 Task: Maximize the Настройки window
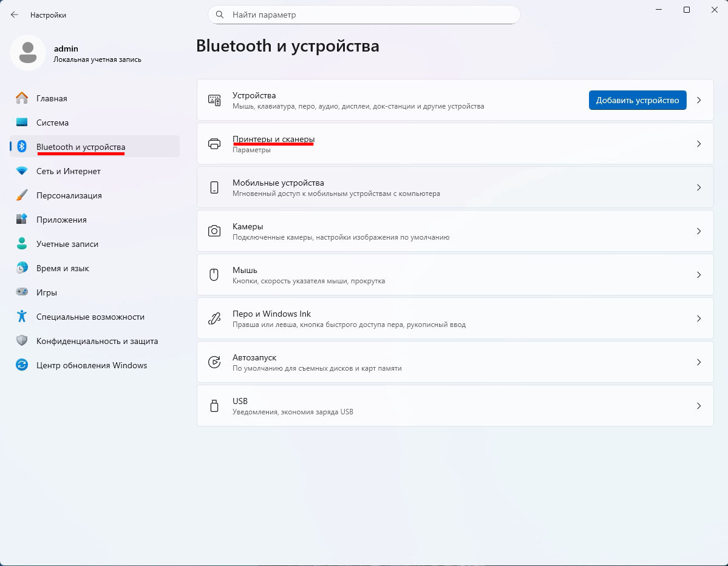[x=687, y=10]
